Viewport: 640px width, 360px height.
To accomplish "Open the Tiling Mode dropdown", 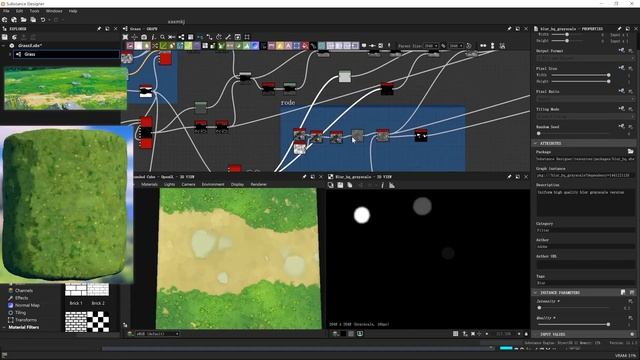I will pyautogui.click(x=585, y=116).
